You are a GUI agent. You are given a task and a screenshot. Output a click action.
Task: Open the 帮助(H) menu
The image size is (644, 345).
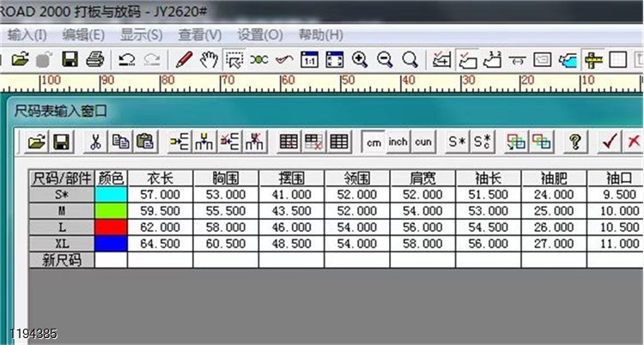click(x=320, y=35)
